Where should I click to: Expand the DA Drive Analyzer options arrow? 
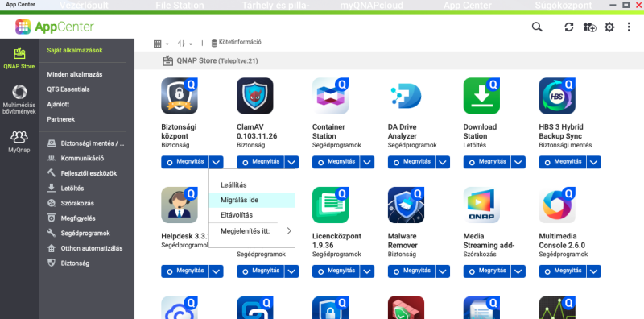click(x=443, y=162)
